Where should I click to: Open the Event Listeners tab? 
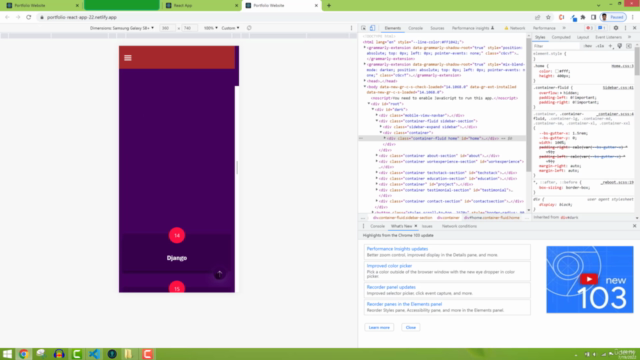pos(608,37)
